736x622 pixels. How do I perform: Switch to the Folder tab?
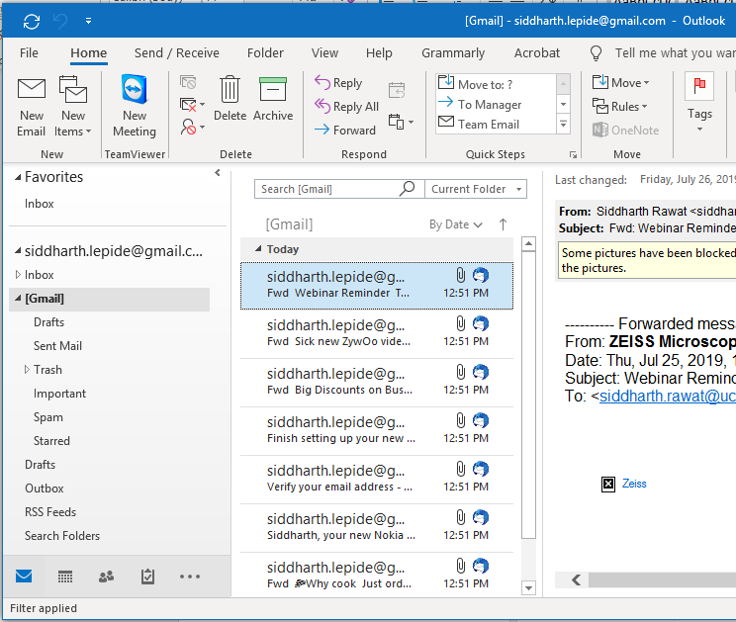[x=265, y=53]
